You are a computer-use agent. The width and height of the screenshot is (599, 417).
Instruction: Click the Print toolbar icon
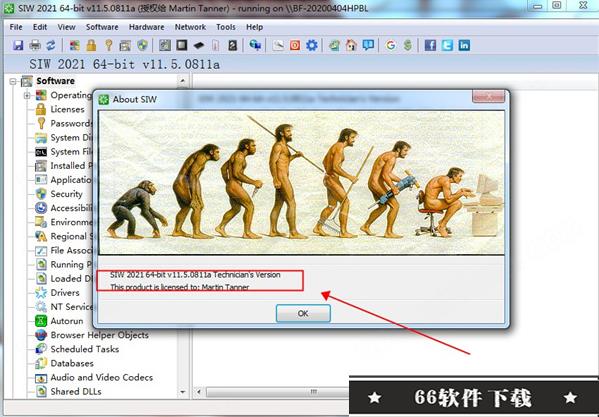35,45
